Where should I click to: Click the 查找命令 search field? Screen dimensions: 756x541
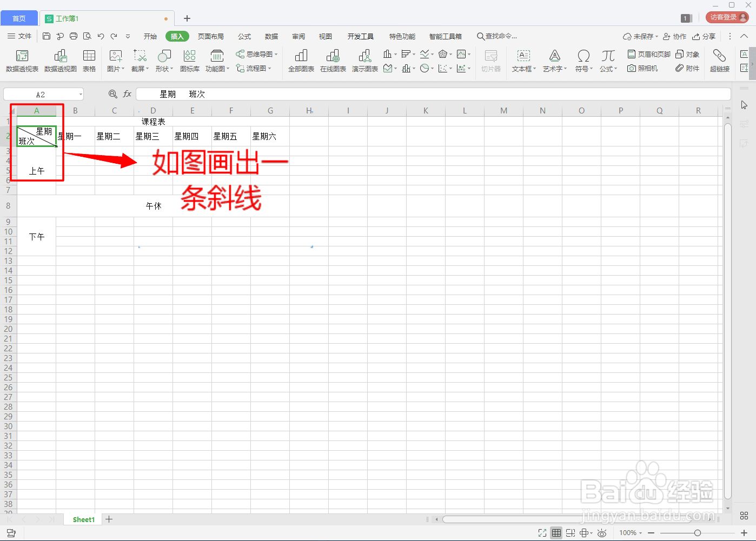point(497,36)
